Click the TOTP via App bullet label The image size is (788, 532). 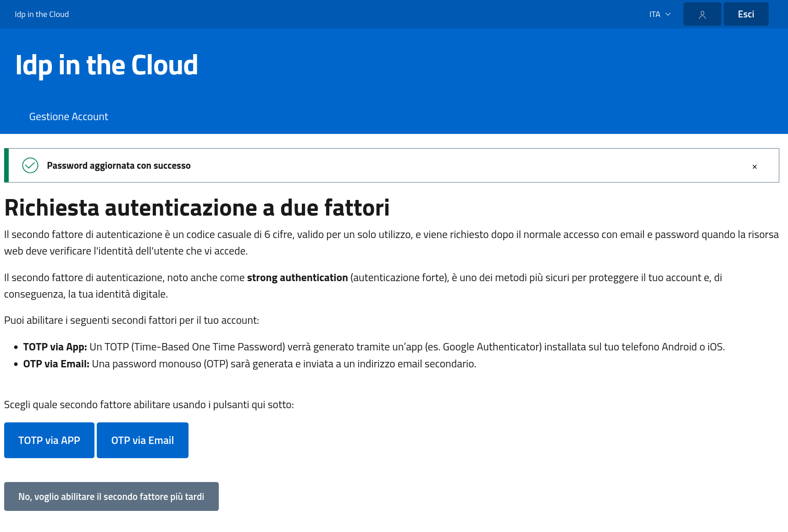(55, 347)
